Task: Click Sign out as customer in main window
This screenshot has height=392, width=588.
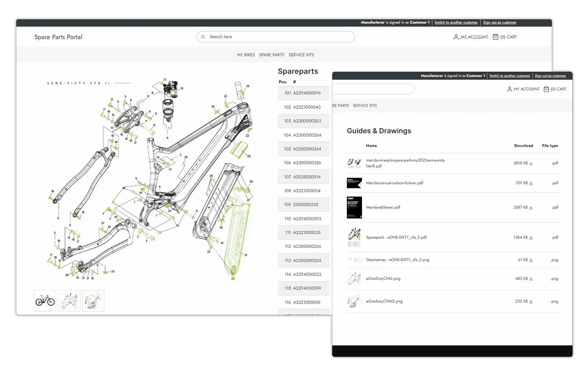Action: click(x=500, y=22)
